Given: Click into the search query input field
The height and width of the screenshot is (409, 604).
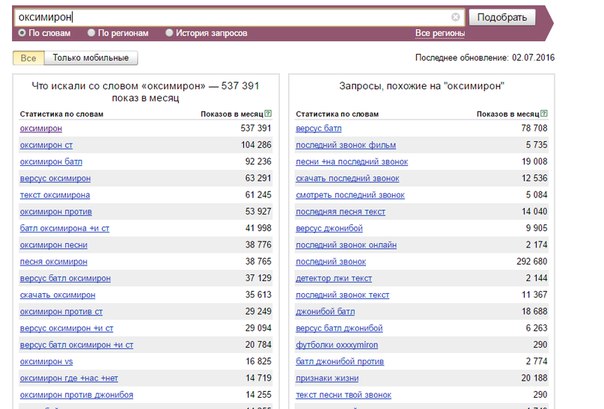Looking at the screenshot, I should click(230, 18).
